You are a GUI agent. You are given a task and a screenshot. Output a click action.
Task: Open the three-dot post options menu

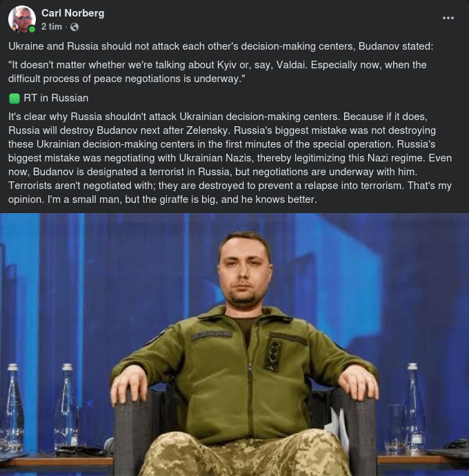448,19
